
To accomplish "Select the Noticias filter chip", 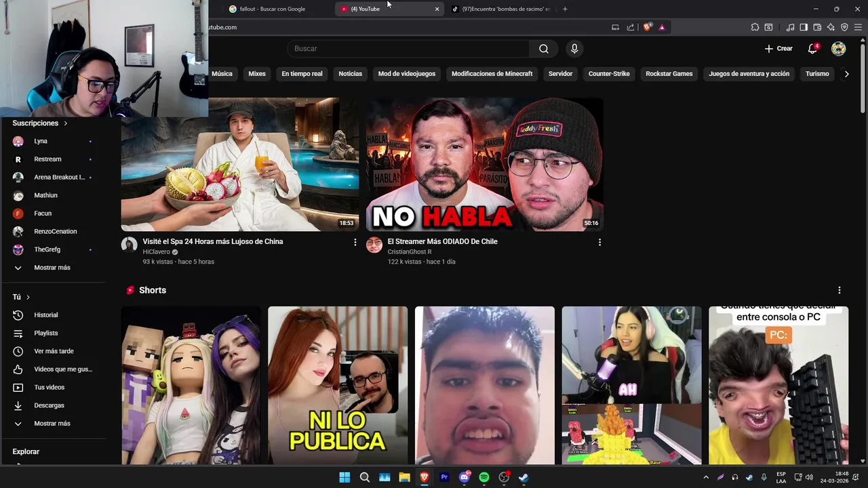I will coord(351,74).
